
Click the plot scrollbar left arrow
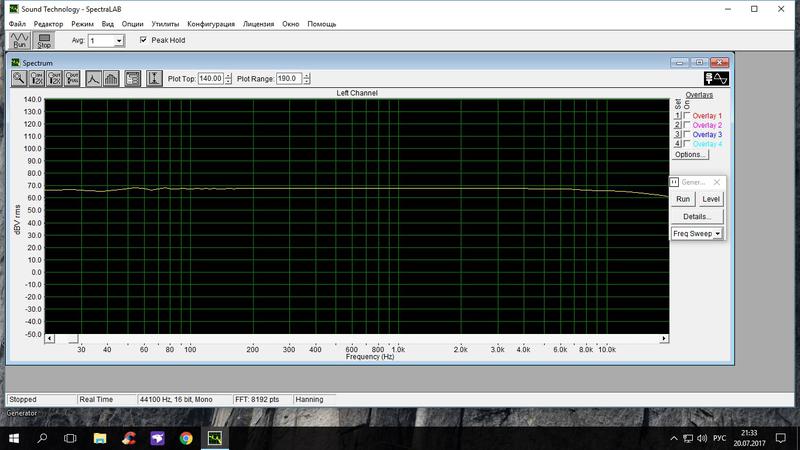click(49, 338)
